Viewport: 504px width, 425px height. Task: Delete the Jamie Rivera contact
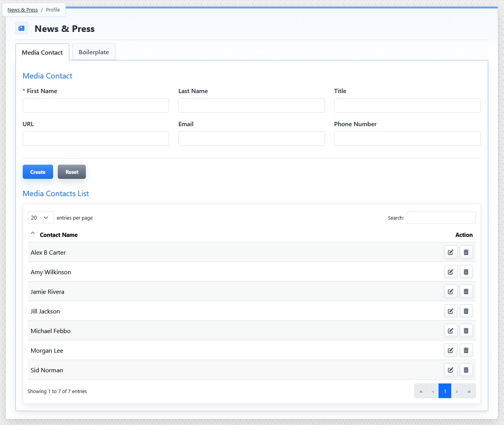(x=466, y=292)
